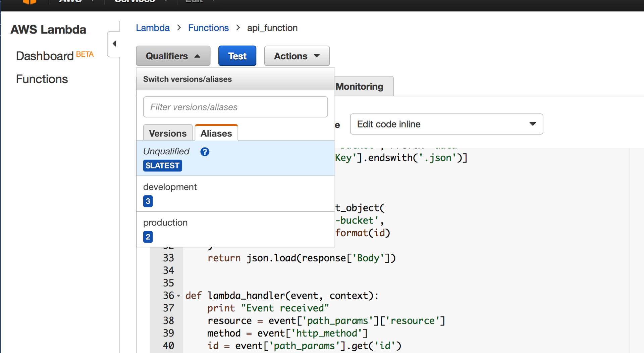Viewport: 644px width, 353px height.
Task: Click the Qualifiers caret icon
Action: pos(197,56)
